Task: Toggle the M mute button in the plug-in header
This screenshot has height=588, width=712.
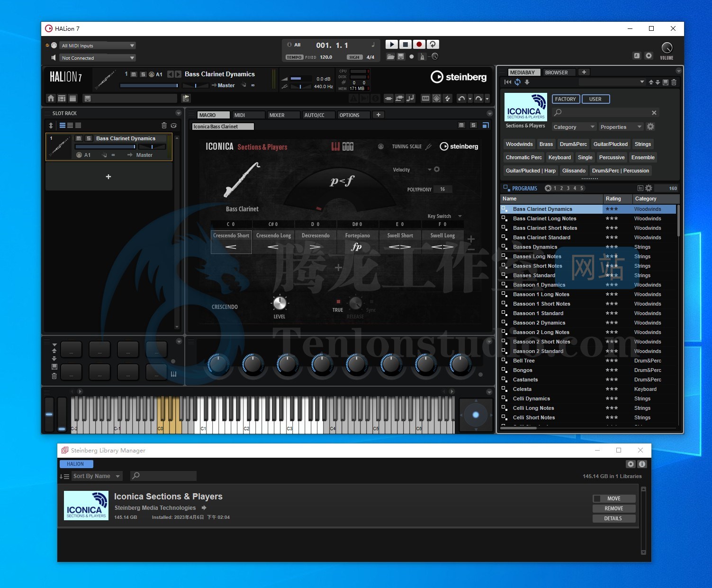Action: click(134, 74)
